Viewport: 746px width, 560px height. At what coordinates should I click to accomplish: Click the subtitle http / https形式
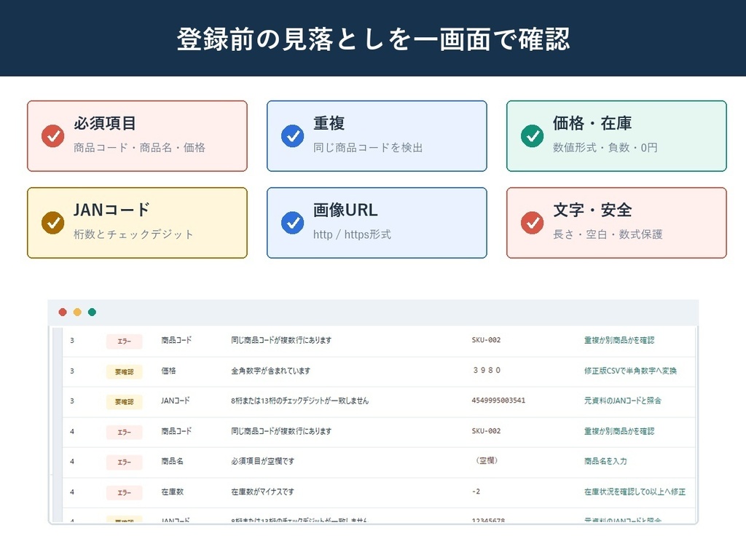pos(352,234)
